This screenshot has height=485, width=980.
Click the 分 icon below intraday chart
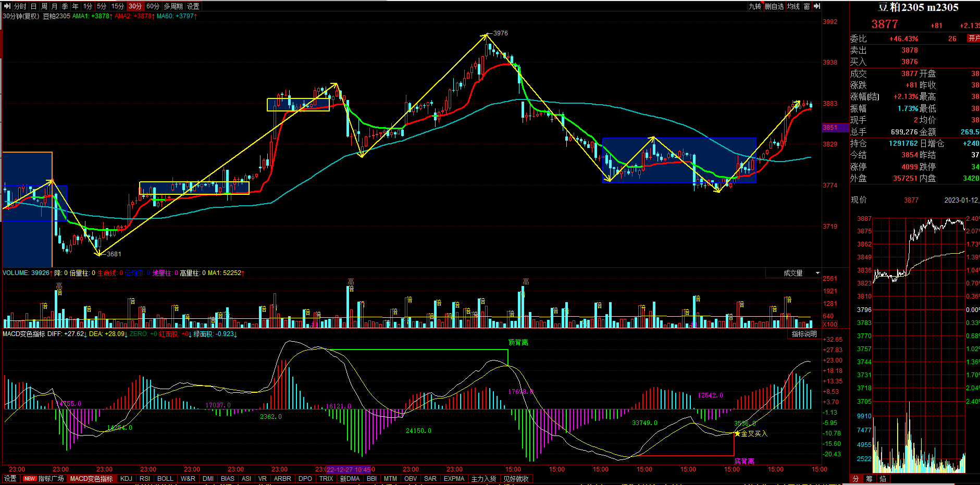[855, 479]
